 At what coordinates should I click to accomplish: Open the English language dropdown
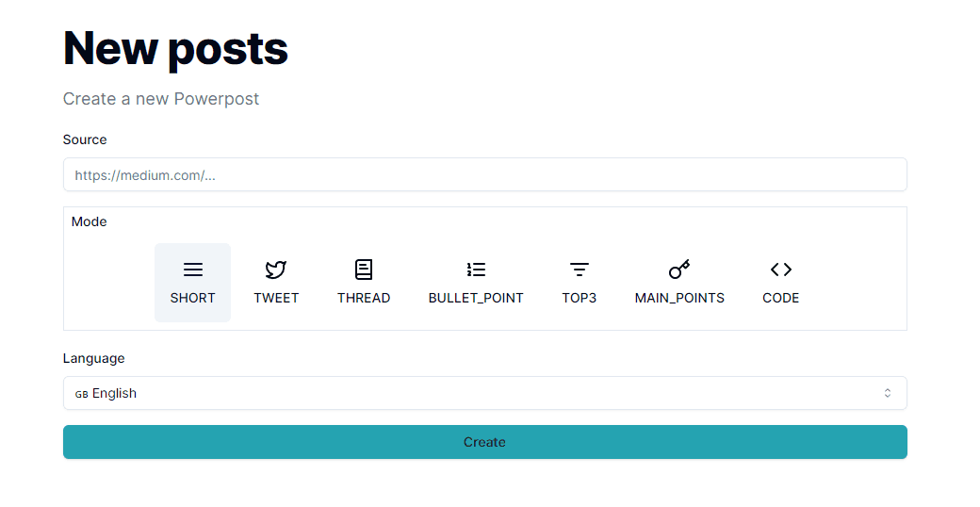(484, 393)
